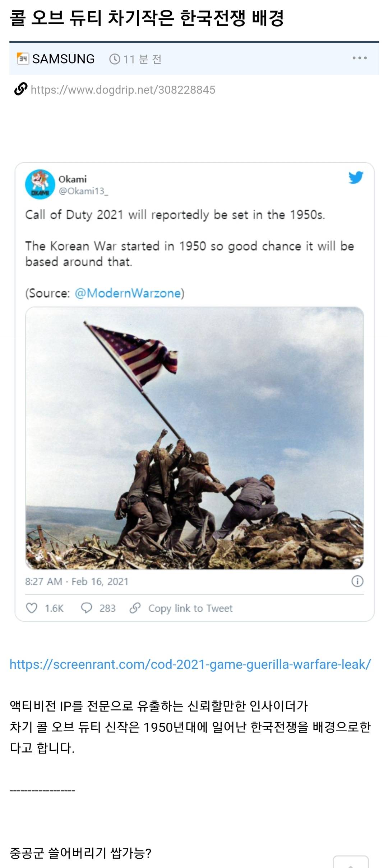Click the Twitter bird logo

coord(356,177)
